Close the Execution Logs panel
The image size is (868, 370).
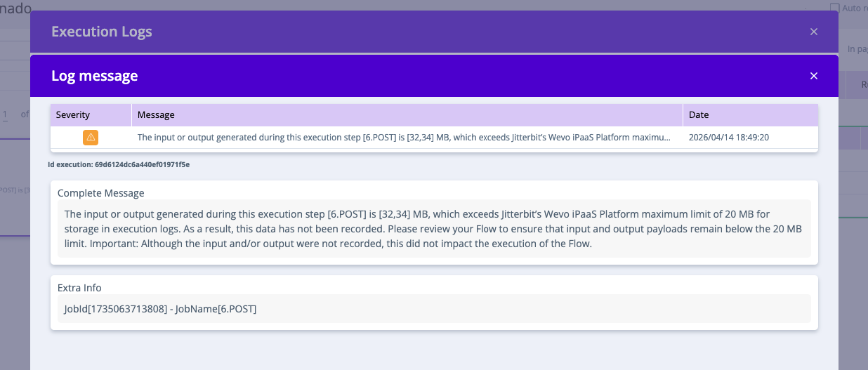(814, 32)
